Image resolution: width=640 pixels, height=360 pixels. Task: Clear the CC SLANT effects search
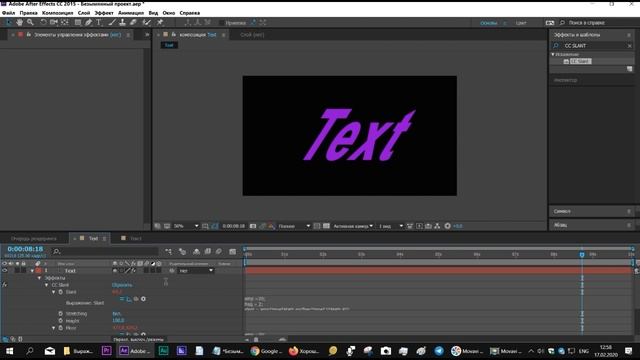pos(629,46)
